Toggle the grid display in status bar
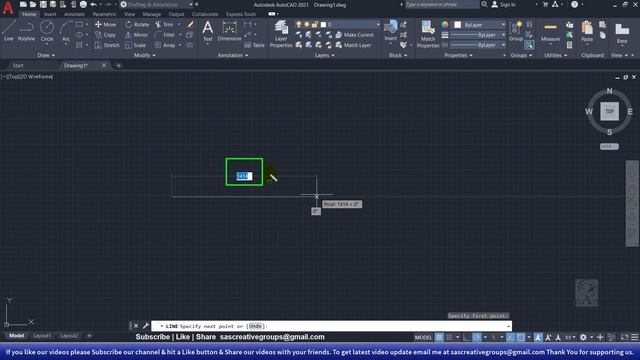The image size is (640, 360). (440, 337)
